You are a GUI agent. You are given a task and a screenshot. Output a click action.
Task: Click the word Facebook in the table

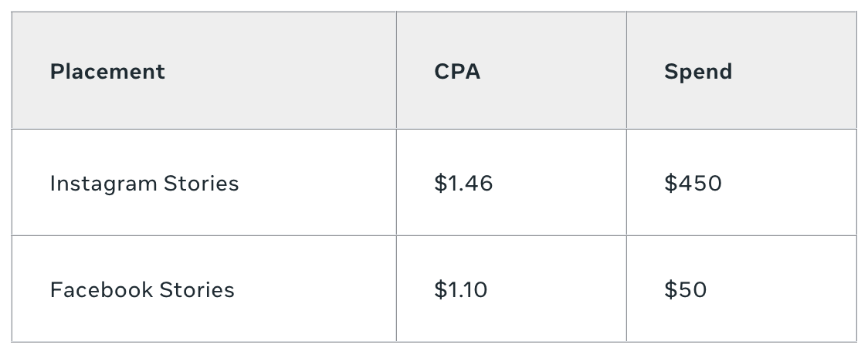tap(101, 289)
